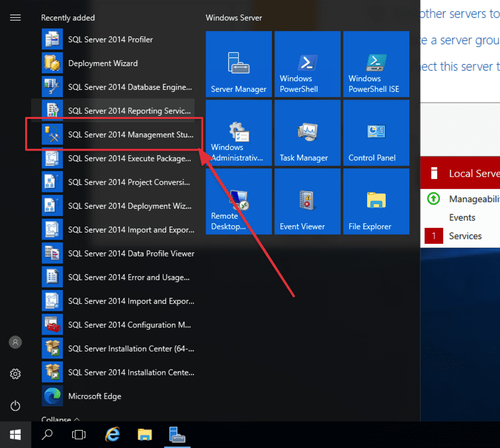The width and height of the screenshot is (500, 448).
Task: Open the user account menu
Action: 15,342
